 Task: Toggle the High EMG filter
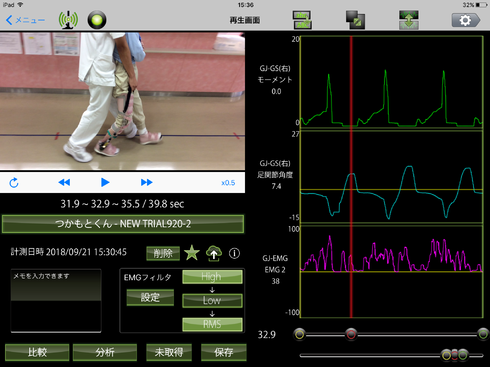tap(212, 277)
